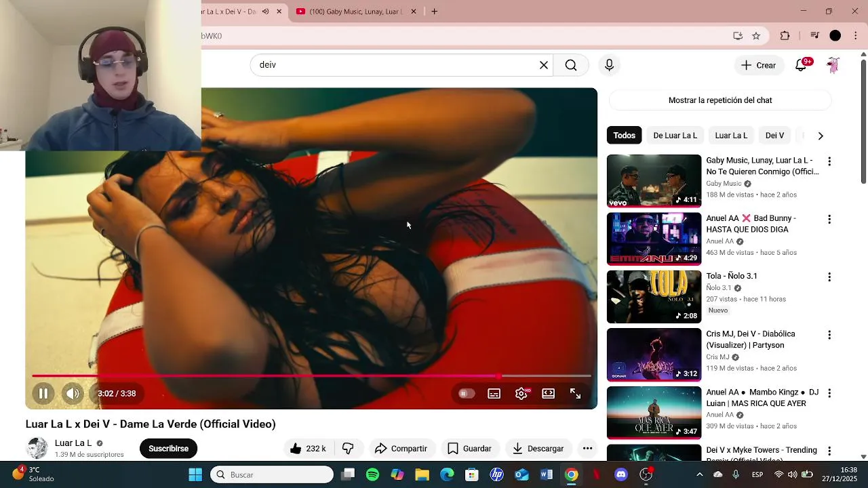Subscribe to the Luar La L channel
The image size is (868, 488).
[168, 449]
